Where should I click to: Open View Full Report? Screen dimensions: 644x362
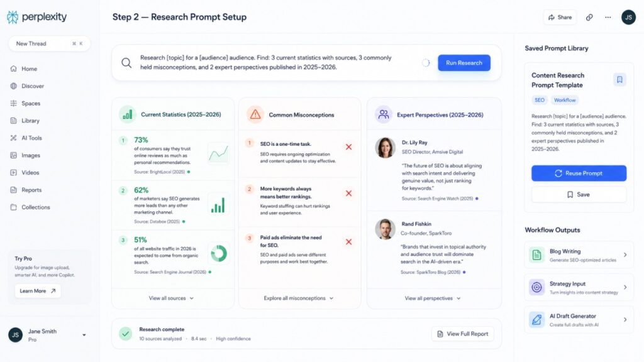[x=463, y=334]
